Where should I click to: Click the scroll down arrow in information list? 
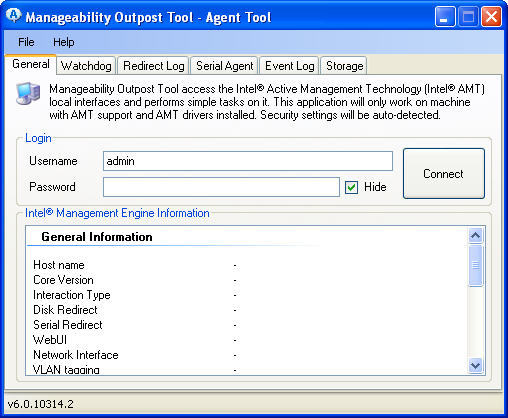click(476, 365)
